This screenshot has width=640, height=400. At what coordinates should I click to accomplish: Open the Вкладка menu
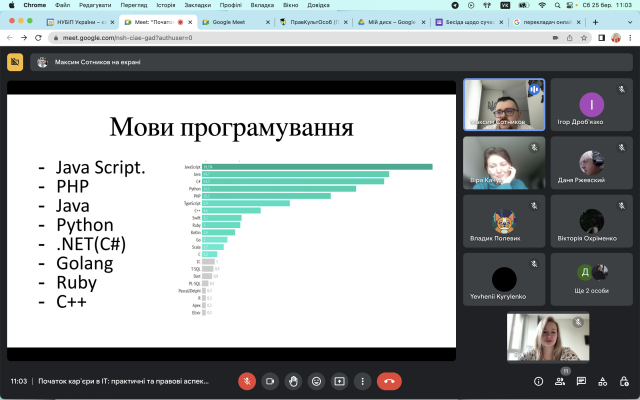coord(262,5)
